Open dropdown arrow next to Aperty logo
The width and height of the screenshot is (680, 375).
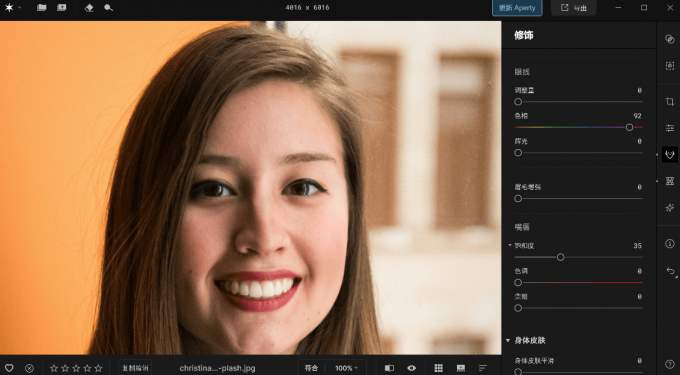click(20, 8)
